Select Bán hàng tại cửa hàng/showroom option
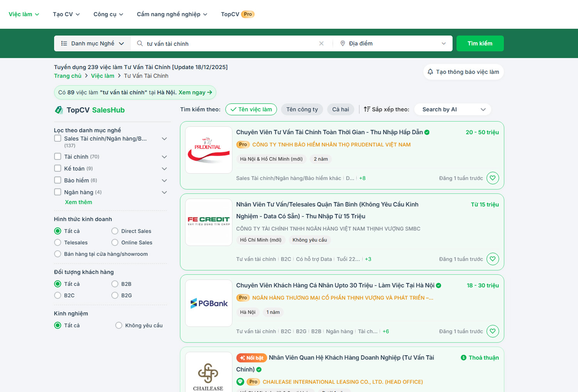The height and width of the screenshot is (392, 578). click(x=58, y=254)
